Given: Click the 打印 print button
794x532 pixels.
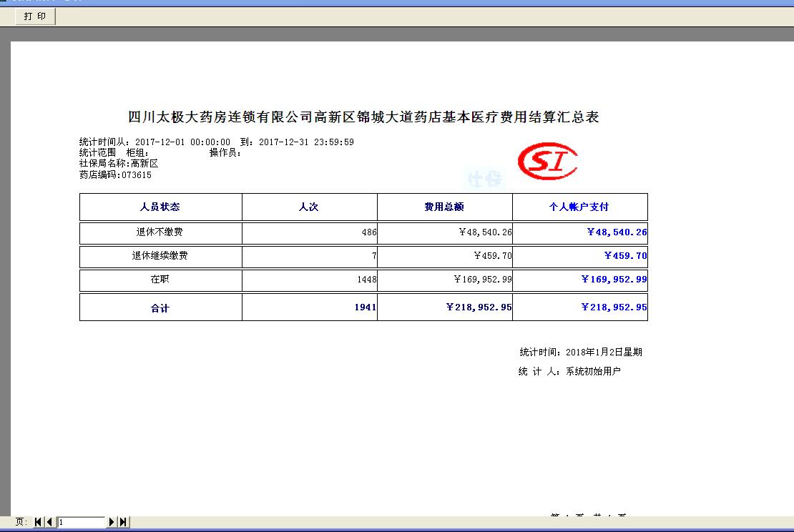Looking at the screenshot, I should pyautogui.click(x=35, y=16).
